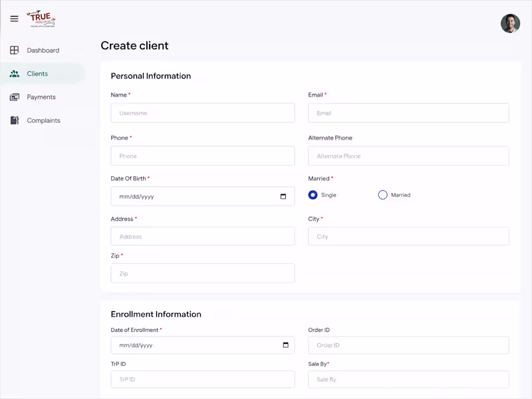Open Complaints from the sidebar

(x=43, y=120)
